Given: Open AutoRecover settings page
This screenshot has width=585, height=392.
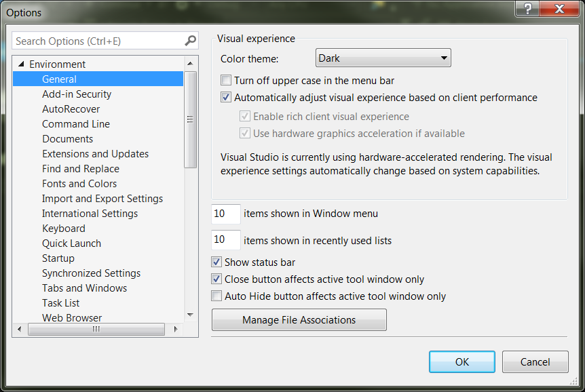Looking at the screenshot, I should [x=71, y=109].
